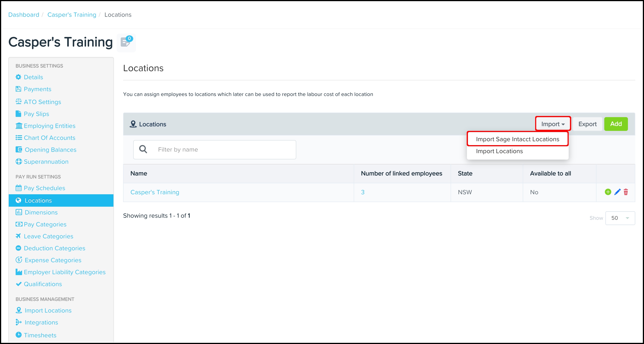This screenshot has width=644, height=344.
Task: Click the magnifier search icon in filter box
Action: click(x=143, y=149)
